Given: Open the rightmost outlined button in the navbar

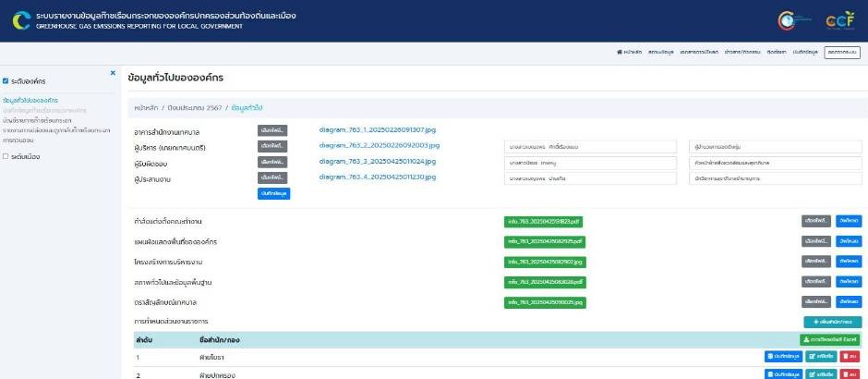Looking at the screenshot, I should point(841,53).
